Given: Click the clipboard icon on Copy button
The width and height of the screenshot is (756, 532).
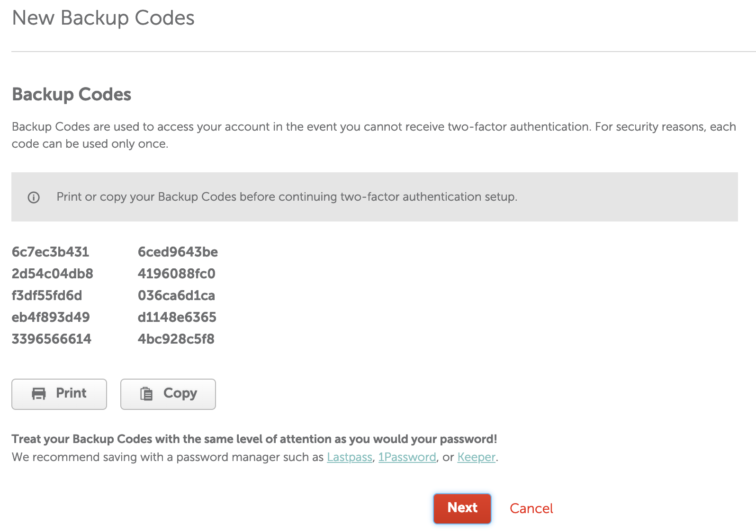Looking at the screenshot, I should 146,393.
